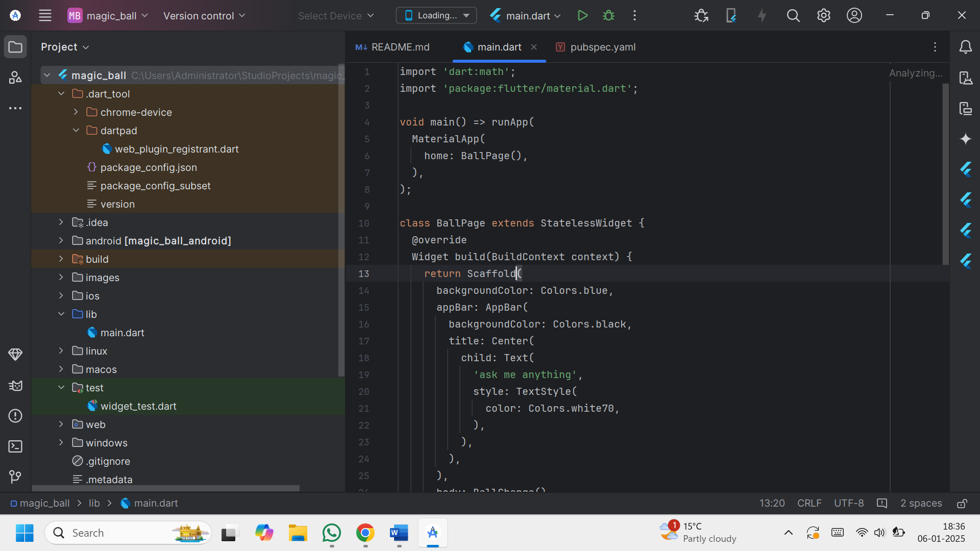Open the Project view selector dropdown
Viewport: 980px width, 551px height.
click(65, 47)
